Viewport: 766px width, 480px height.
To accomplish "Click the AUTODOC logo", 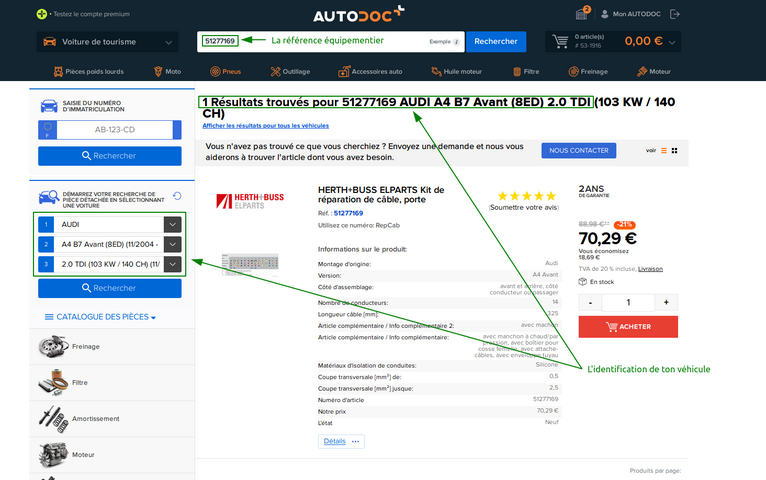I will tap(359, 14).
